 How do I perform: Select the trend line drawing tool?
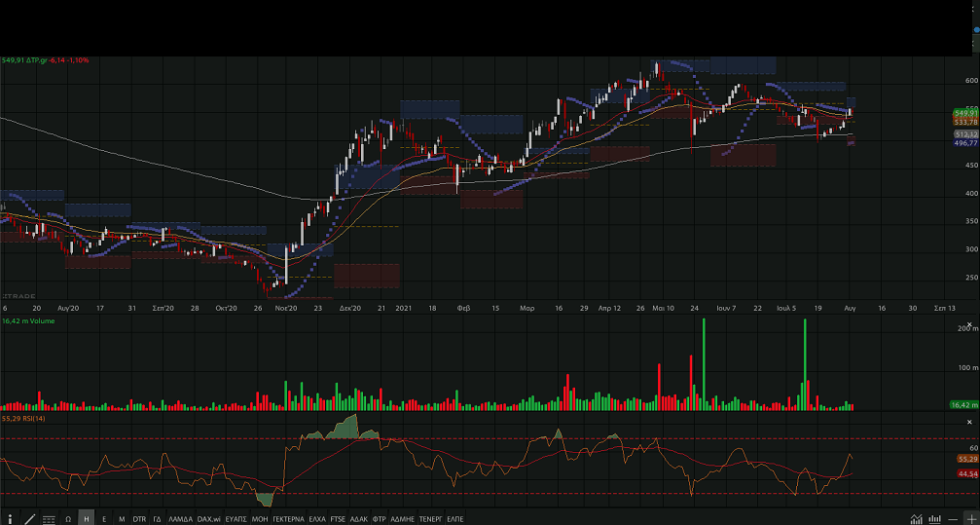coord(29,518)
